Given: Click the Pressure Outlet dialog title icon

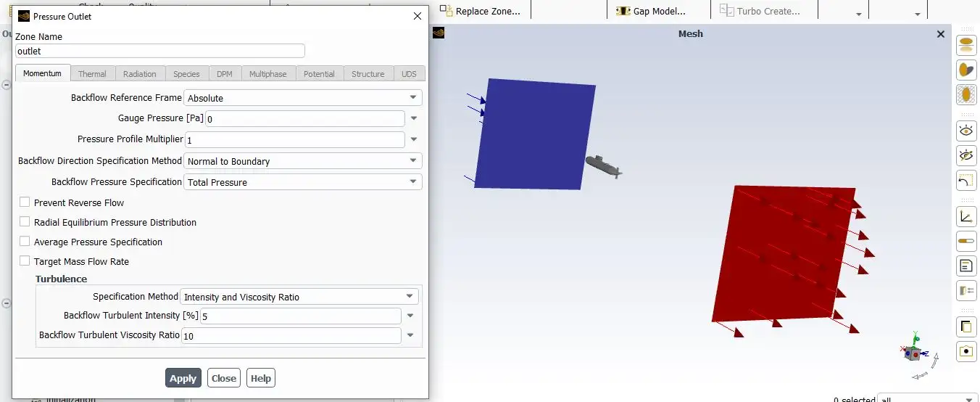Looking at the screenshot, I should tap(24, 16).
